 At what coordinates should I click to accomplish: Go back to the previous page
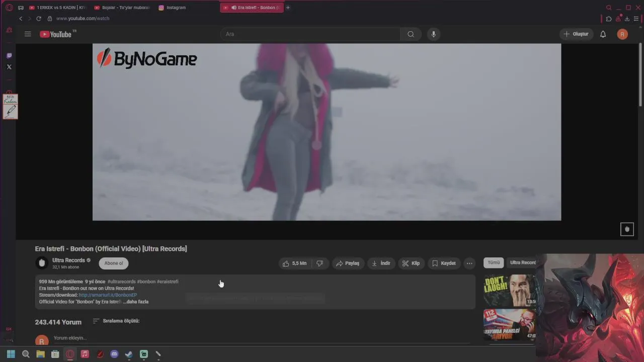click(21, 19)
